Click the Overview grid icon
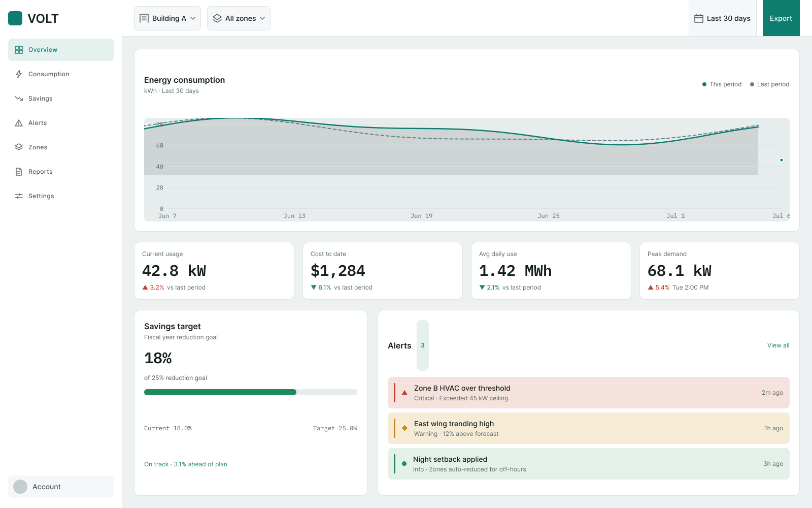The height and width of the screenshot is (508, 812). tap(19, 50)
